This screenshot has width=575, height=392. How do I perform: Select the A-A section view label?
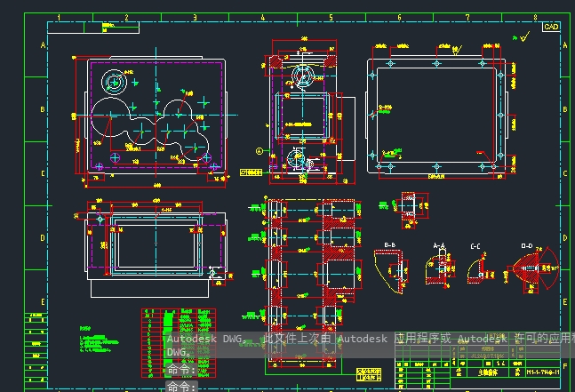click(439, 245)
